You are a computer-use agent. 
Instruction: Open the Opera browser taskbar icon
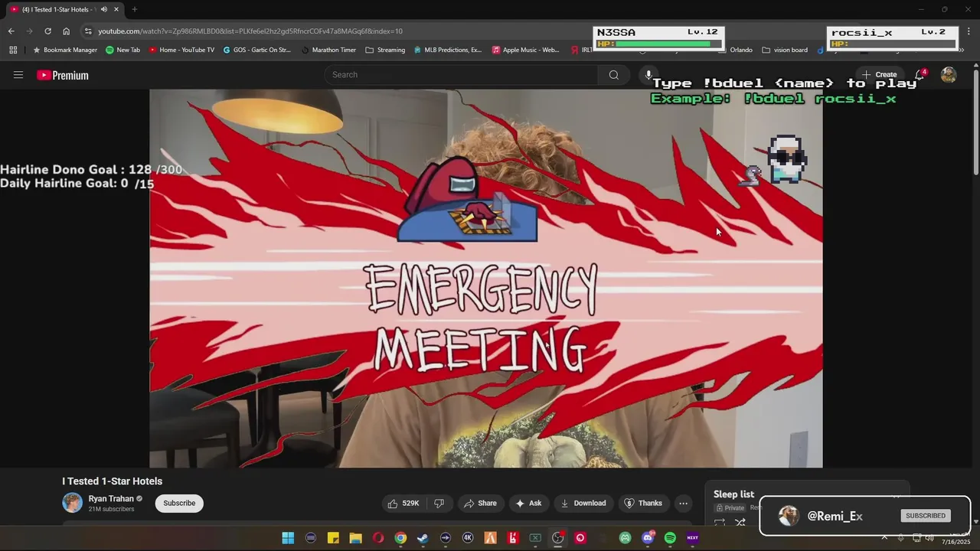378,538
